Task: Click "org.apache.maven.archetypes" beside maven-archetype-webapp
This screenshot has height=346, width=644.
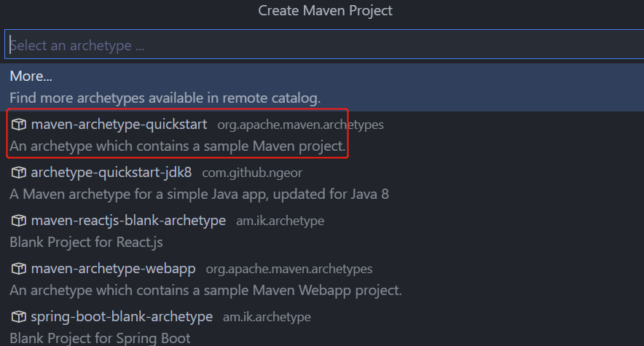Action: (x=289, y=269)
